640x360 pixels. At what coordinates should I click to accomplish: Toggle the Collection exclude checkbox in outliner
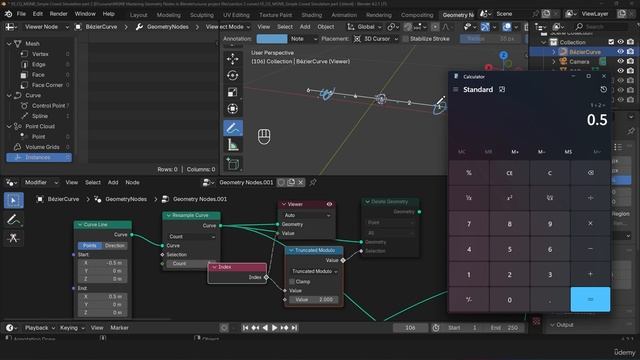(x=611, y=42)
